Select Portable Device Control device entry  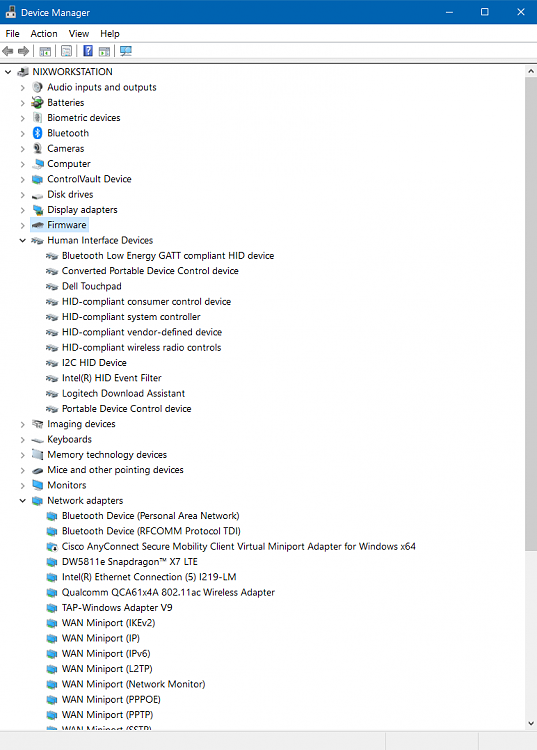(127, 408)
